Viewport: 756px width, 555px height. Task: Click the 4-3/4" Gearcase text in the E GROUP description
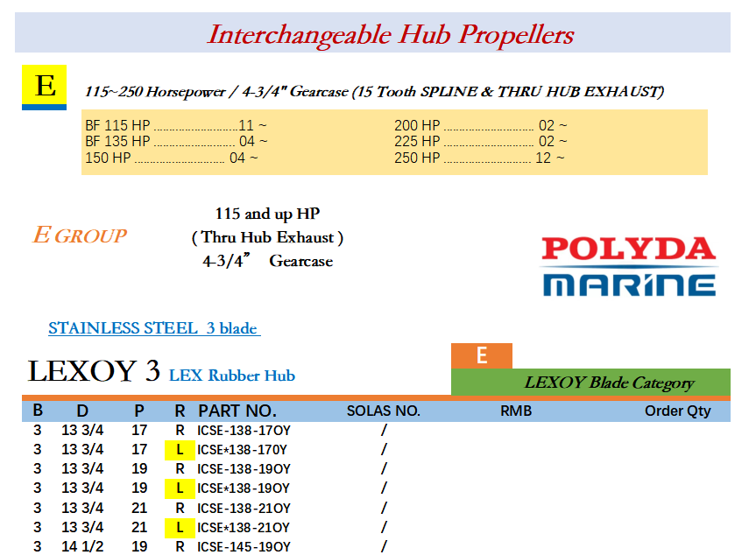267,261
